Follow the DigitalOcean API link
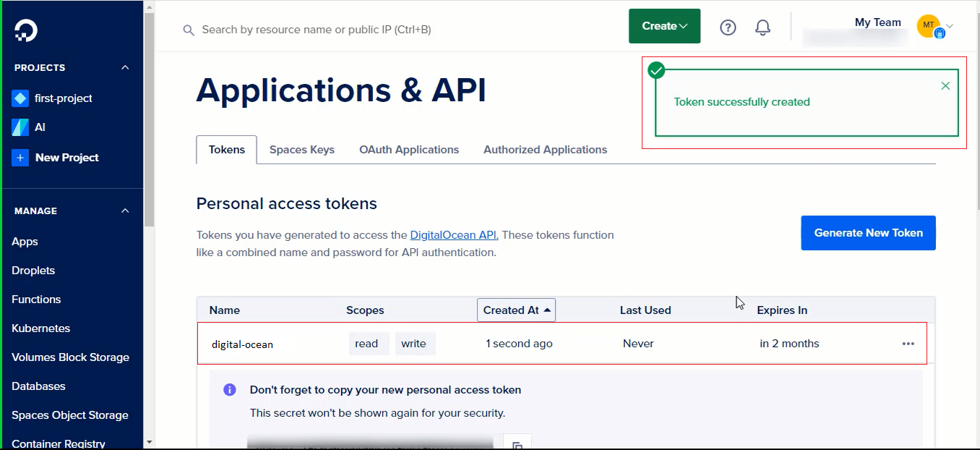 454,235
